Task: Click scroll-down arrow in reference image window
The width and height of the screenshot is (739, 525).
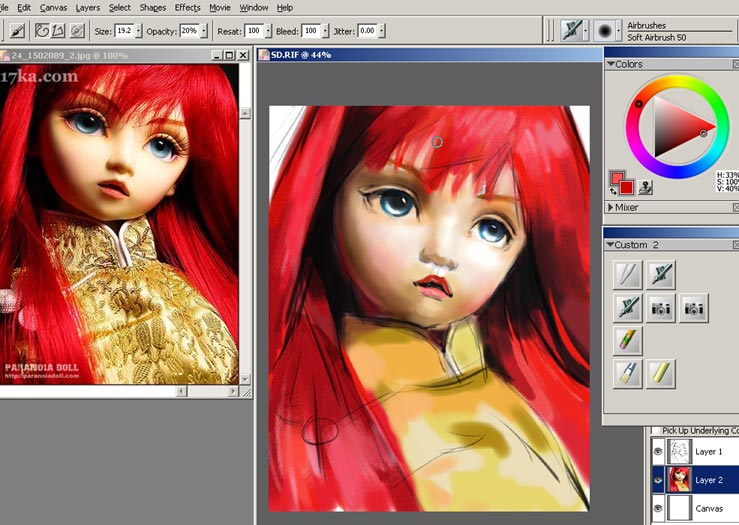Action: [x=245, y=379]
